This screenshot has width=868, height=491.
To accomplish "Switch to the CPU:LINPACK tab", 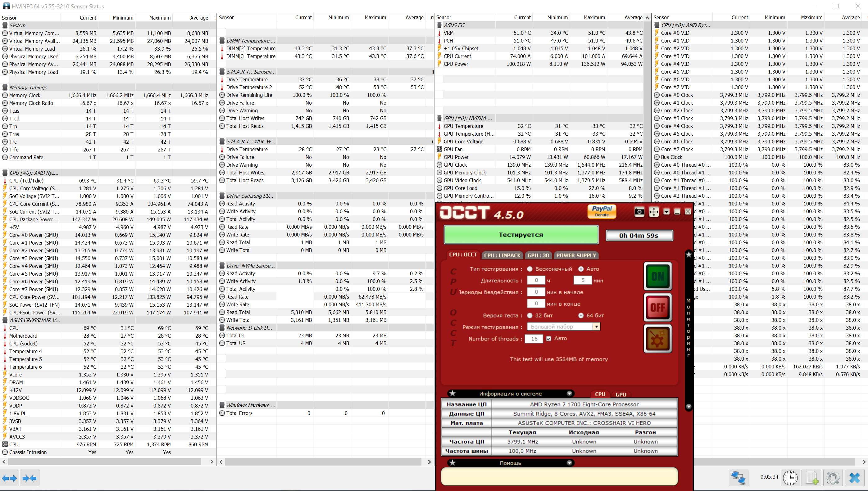I will (502, 255).
